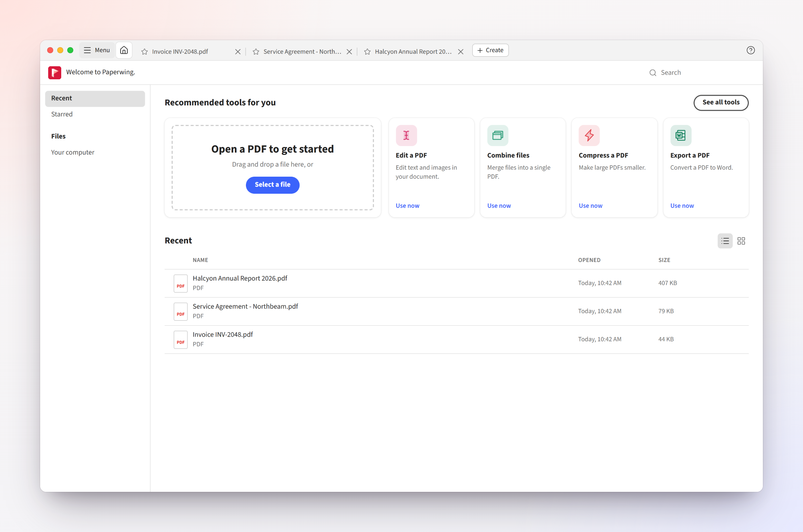Click the Invoice INV-2048 PDF file icon
This screenshot has height=532, width=803.
coord(180,340)
